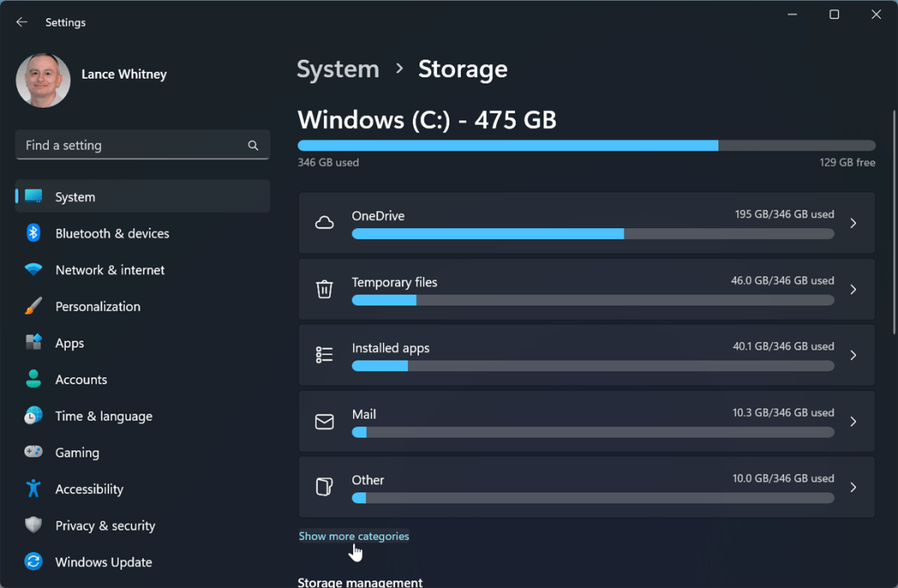Close the Settings window
The image size is (898, 588).
pos(877,15)
